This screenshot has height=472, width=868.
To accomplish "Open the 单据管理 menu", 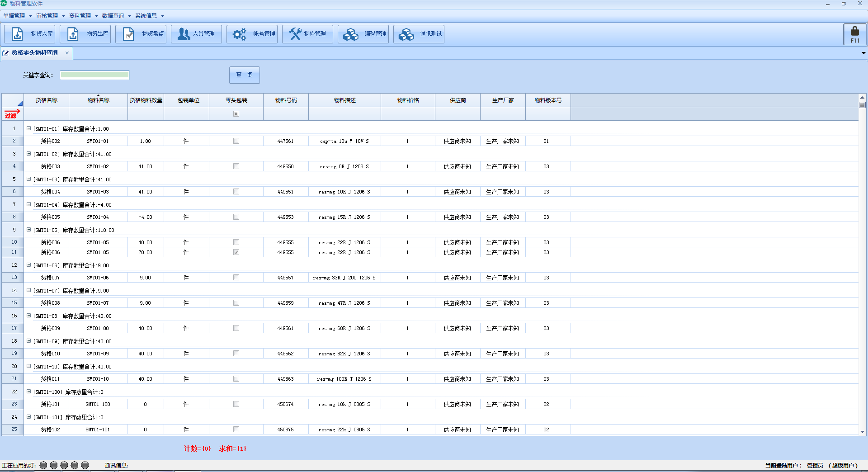I will (x=14, y=16).
